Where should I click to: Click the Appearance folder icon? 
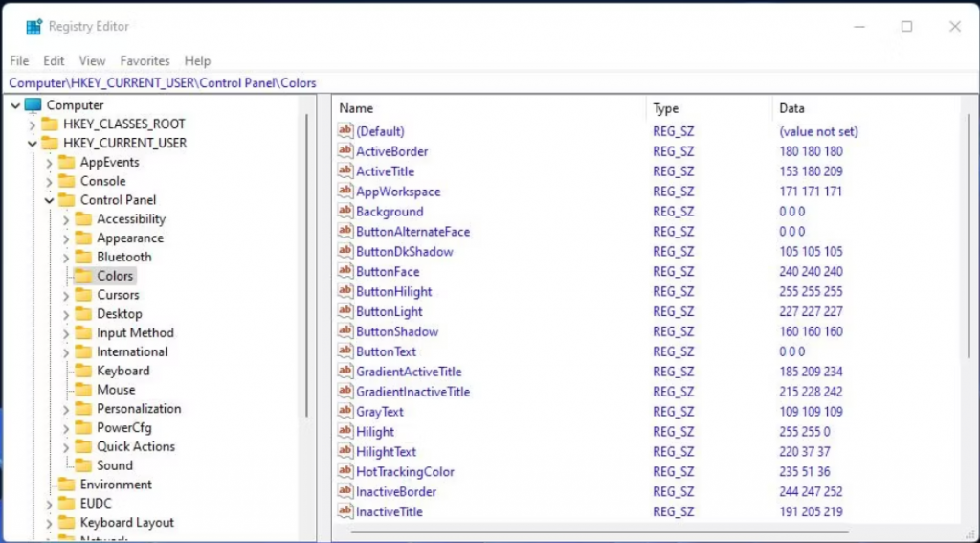tap(83, 238)
